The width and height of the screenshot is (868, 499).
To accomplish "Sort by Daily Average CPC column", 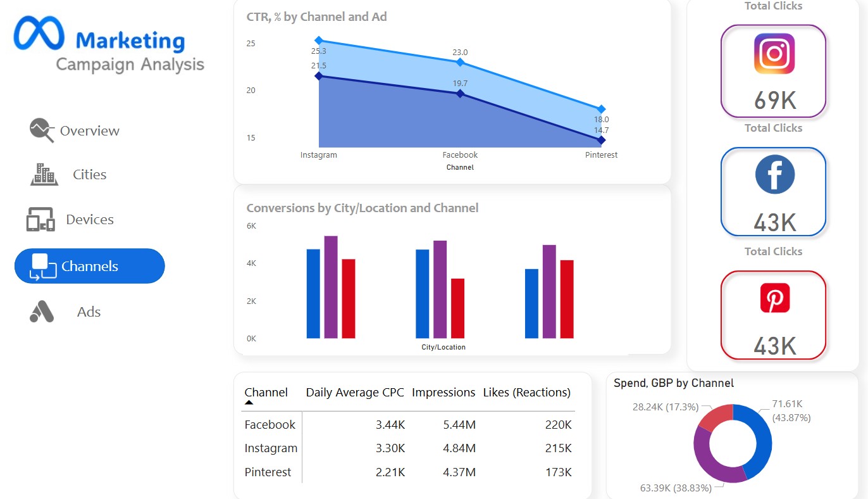I will pyautogui.click(x=354, y=393).
